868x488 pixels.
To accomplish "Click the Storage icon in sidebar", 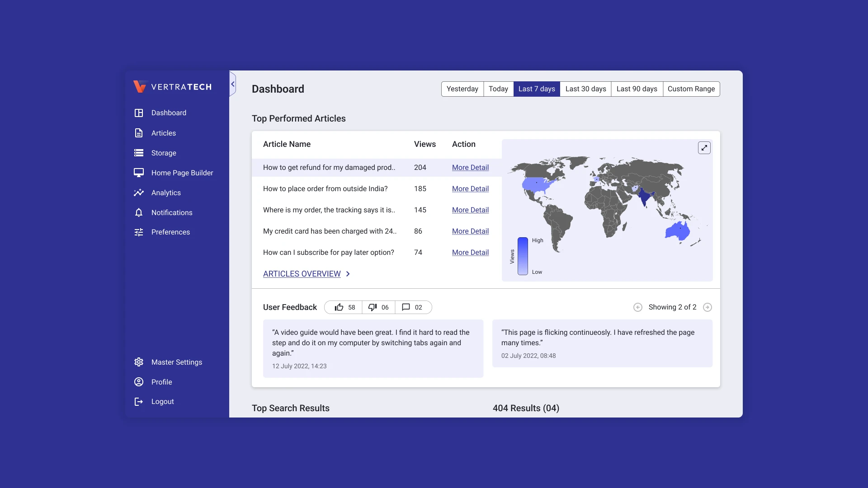I will (x=139, y=153).
